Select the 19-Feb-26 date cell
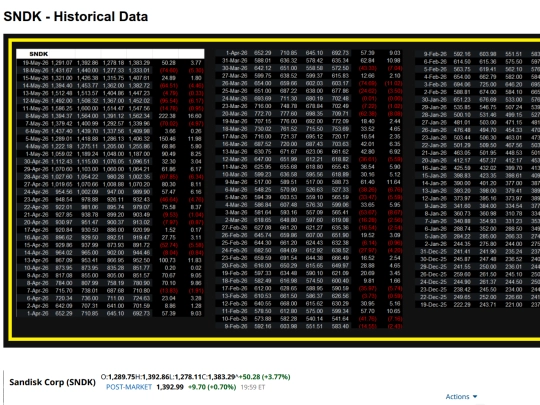Image resolution: width=540 pixels, height=405 pixels. tap(235, 273)
